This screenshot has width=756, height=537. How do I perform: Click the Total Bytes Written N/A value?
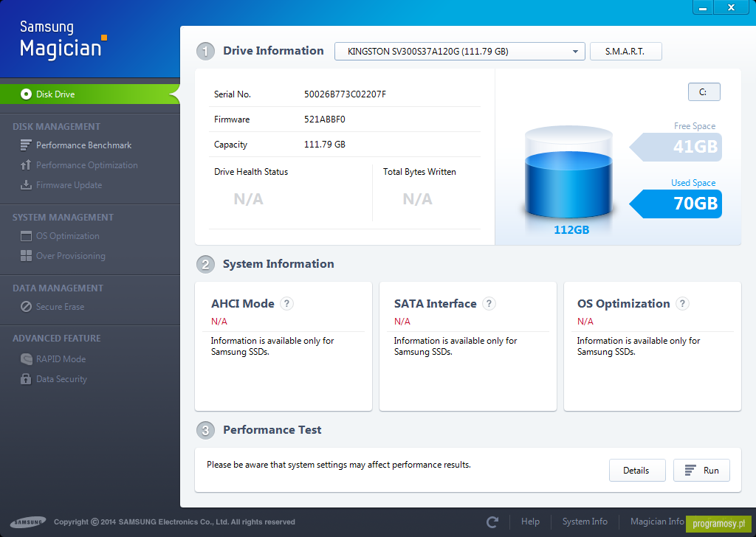418,199
